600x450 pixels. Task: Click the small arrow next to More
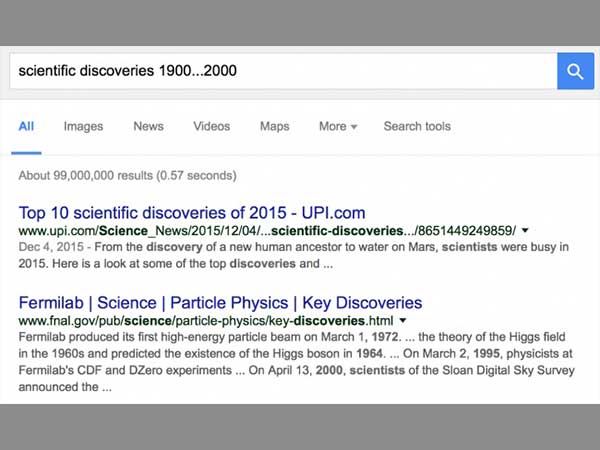click(354, 128)
